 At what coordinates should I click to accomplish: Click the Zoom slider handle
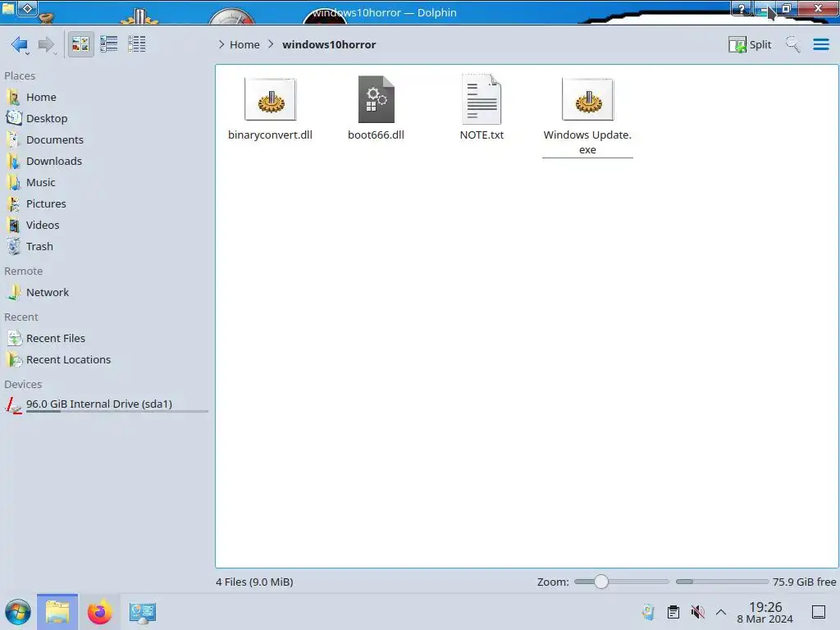(x=601, y=582)
